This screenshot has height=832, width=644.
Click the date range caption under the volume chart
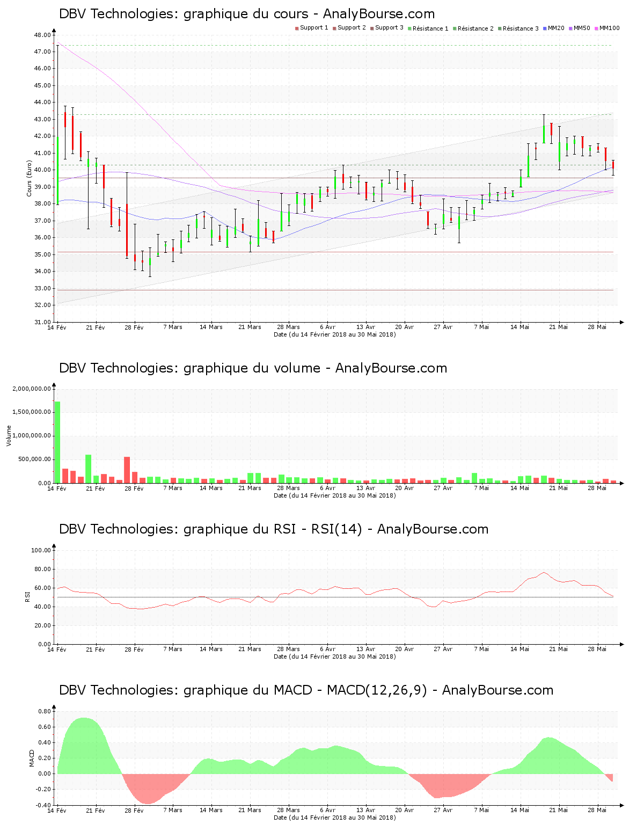335,495
